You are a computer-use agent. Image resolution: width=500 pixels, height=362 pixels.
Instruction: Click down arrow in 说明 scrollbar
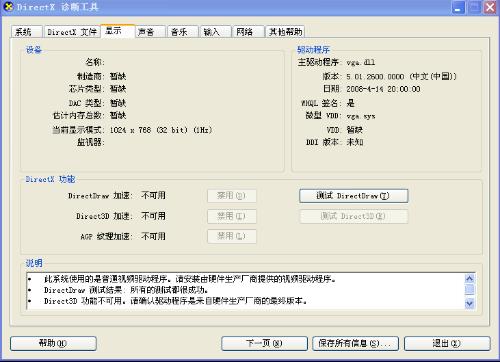click(469, 303)
